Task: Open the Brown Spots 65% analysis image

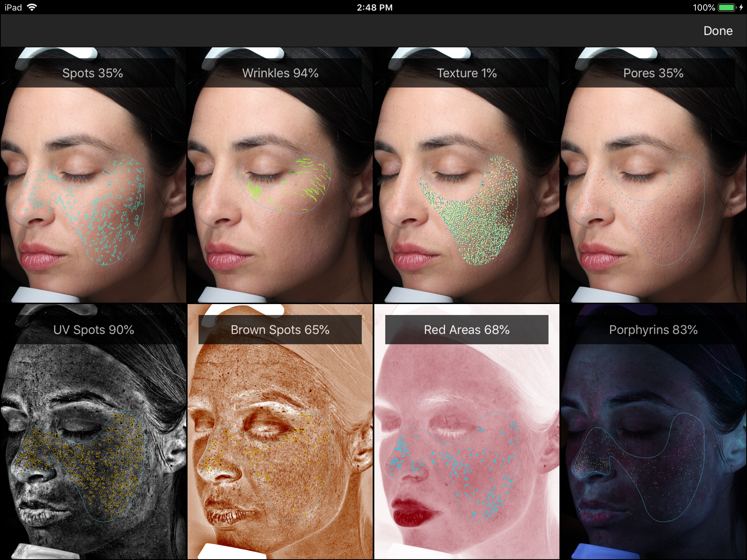Action: click(x=280, y=432)
